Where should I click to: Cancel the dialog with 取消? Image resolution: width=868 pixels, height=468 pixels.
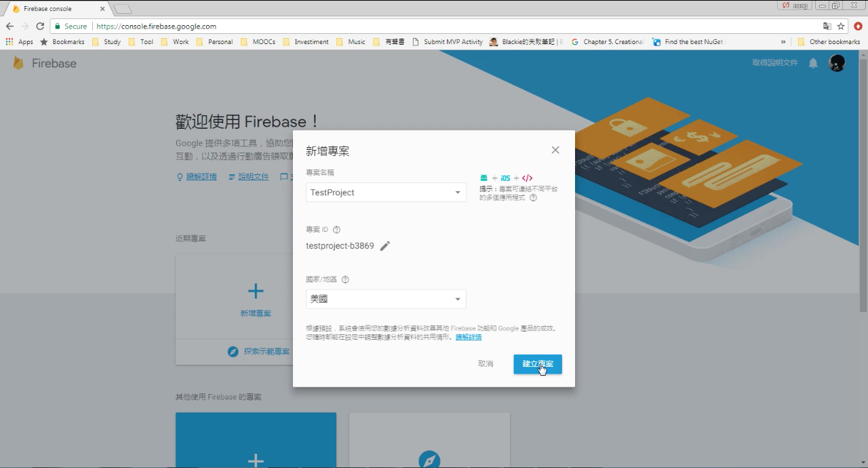click(x=486, y=364)
